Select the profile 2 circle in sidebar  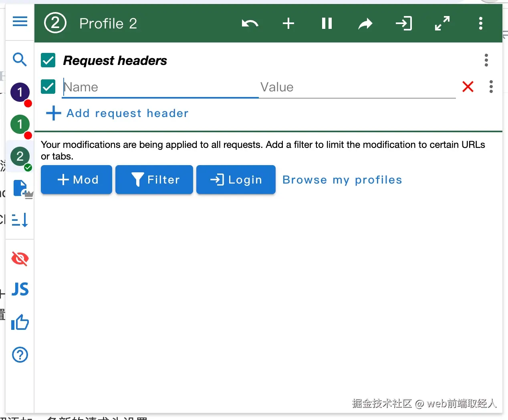point(20,156)
